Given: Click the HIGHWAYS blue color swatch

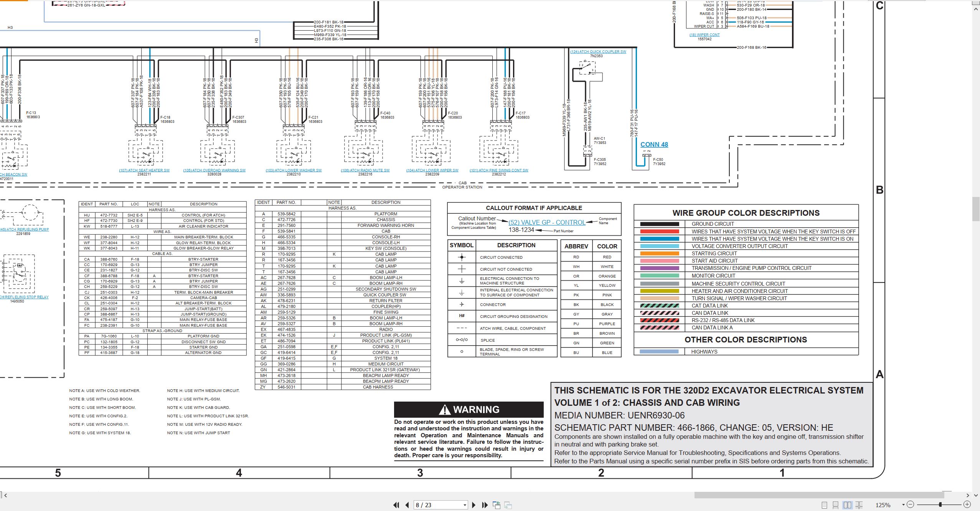Looking at the screenshot, I should pyautogui.click(x=659, y=352).
